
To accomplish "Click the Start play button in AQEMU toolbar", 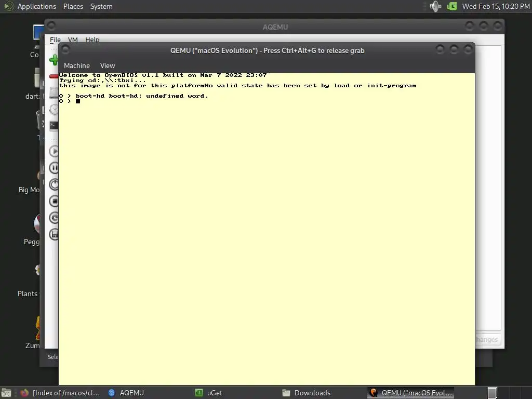I will [x=54, y=151].
